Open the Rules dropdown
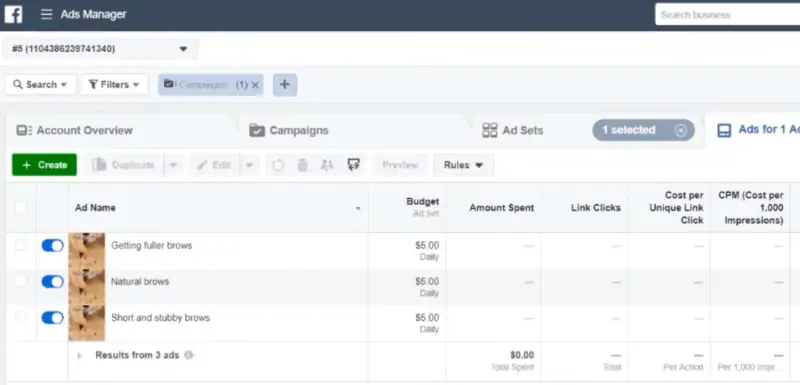The height and width of the screenshot is (385, 800). pyautogui.click(x=463, y=165)
